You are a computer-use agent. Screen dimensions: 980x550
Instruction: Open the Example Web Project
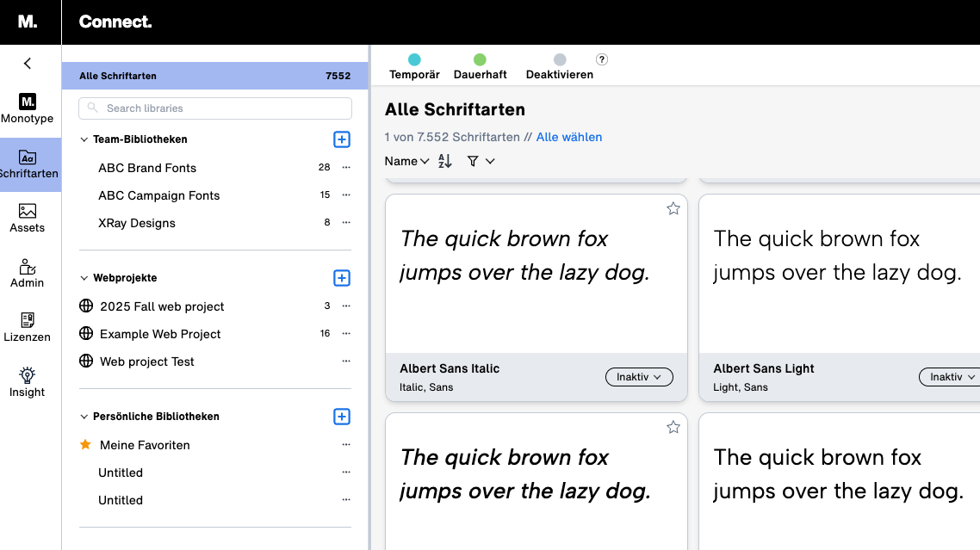[159, 334]
